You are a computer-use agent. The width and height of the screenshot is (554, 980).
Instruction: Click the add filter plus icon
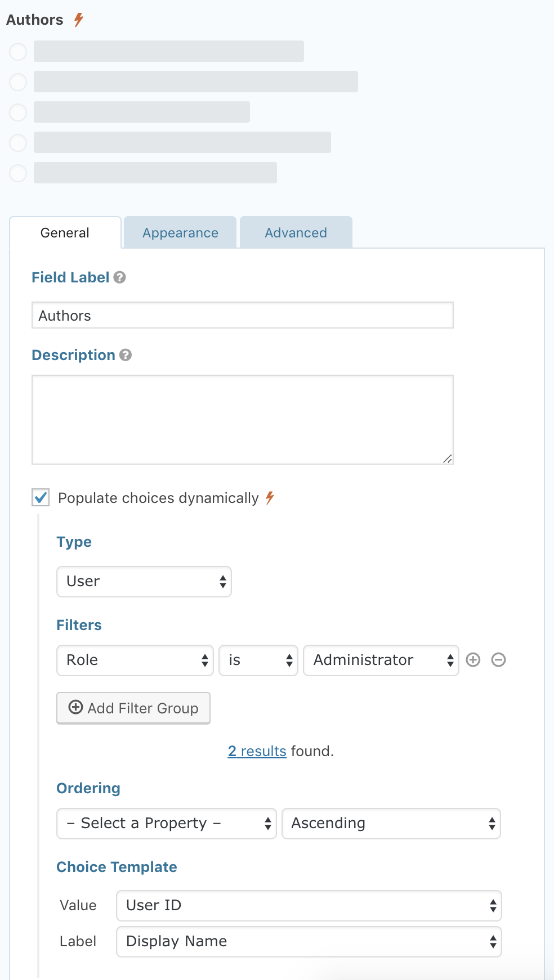[473, 660]
